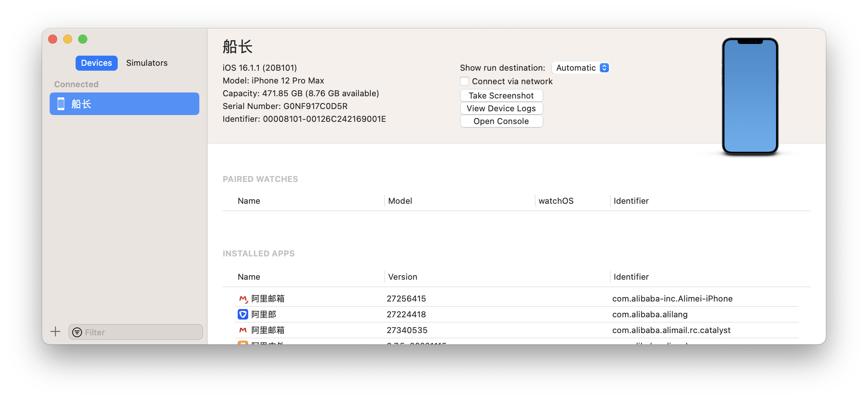Click the green zoom window button
The image size is (868, 400).
pos(83,39)
